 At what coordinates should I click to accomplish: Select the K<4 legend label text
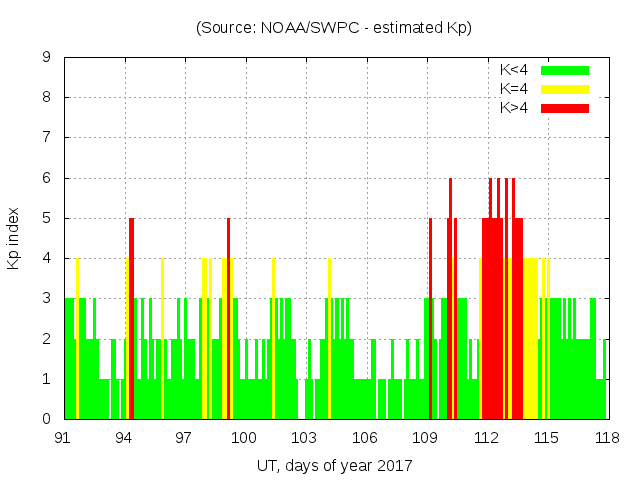[515, 70]
